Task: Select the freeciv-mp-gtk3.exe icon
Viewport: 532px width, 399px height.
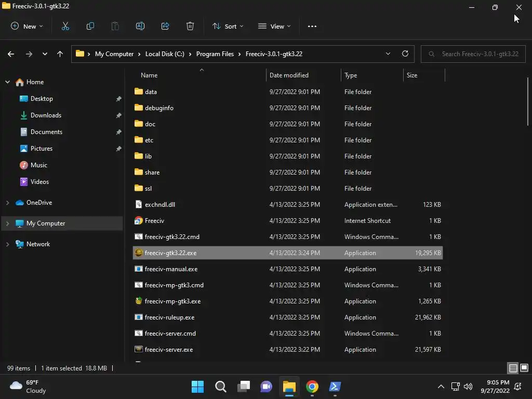Action: [x=138, y=301]
